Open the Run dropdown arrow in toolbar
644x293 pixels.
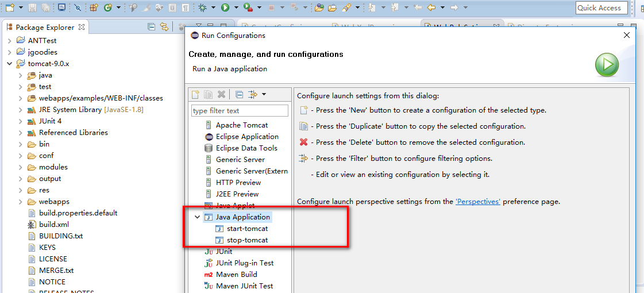tap(236, 7)
